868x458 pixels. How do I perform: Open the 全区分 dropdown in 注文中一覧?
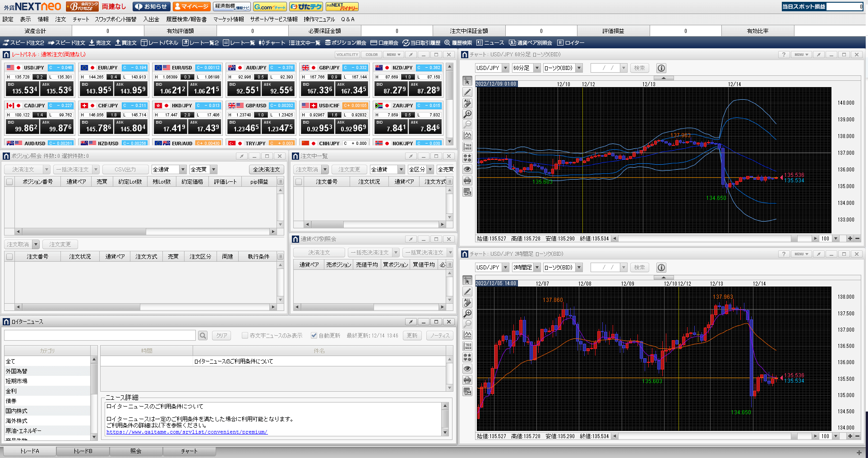point(430,170)
